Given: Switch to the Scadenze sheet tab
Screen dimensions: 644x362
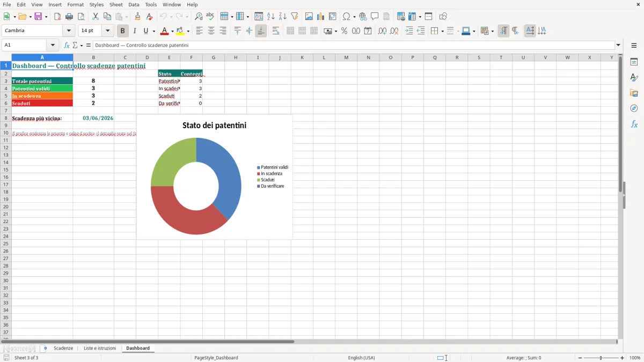Looking at the screenshot, I should pyautogui.click(x=63, y=349).
